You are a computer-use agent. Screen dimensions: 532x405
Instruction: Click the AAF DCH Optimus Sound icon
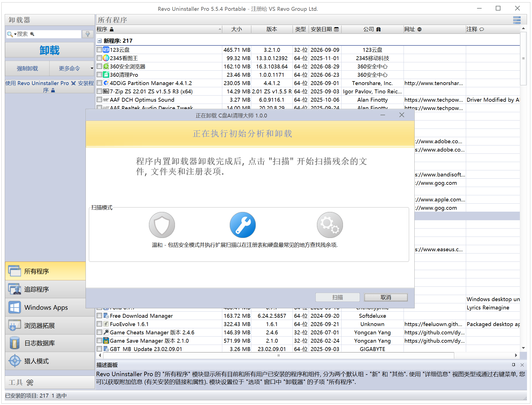[x=106, y=100]
